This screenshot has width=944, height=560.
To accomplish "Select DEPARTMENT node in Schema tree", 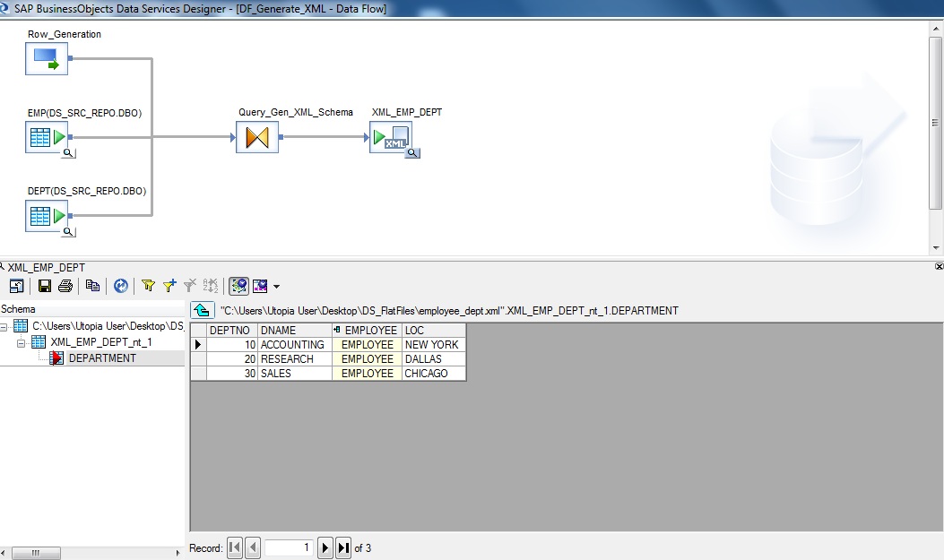I will tap(102, 358).
